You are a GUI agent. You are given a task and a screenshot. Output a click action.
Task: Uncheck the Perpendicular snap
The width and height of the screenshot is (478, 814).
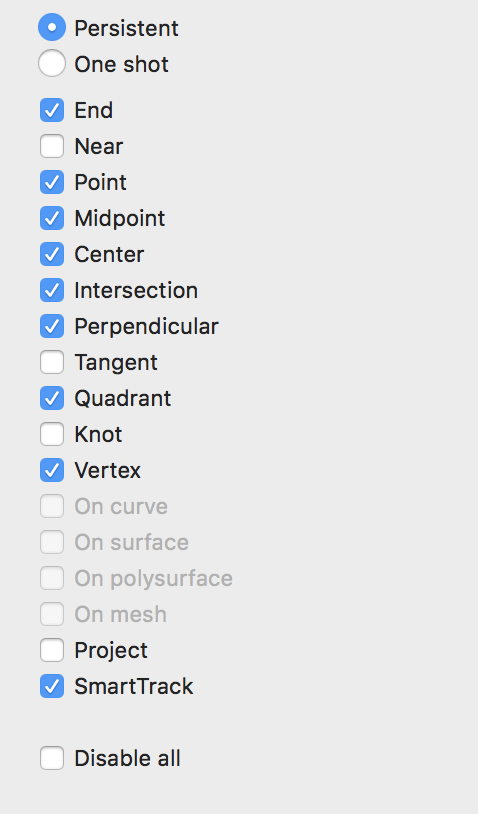coord(52,326)
